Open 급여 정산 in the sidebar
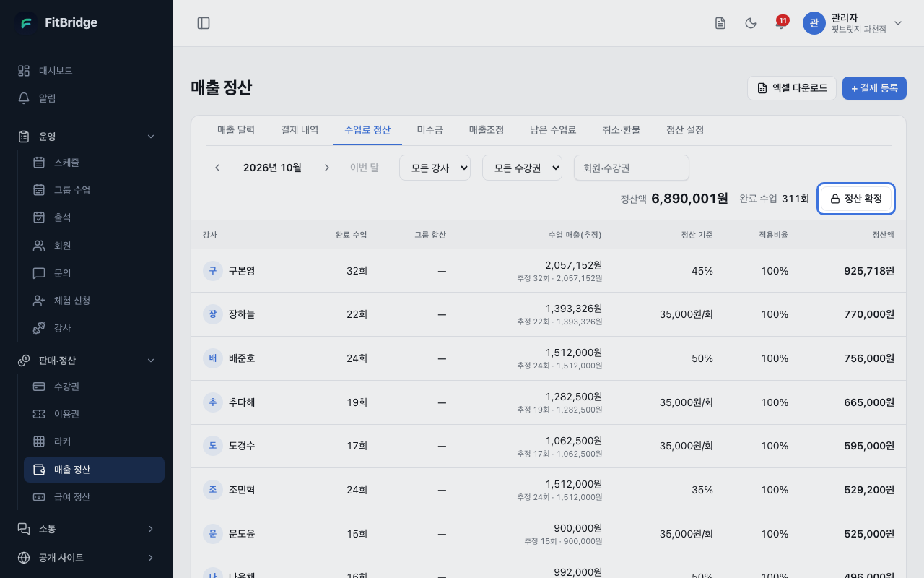 (x=94, y=497)
